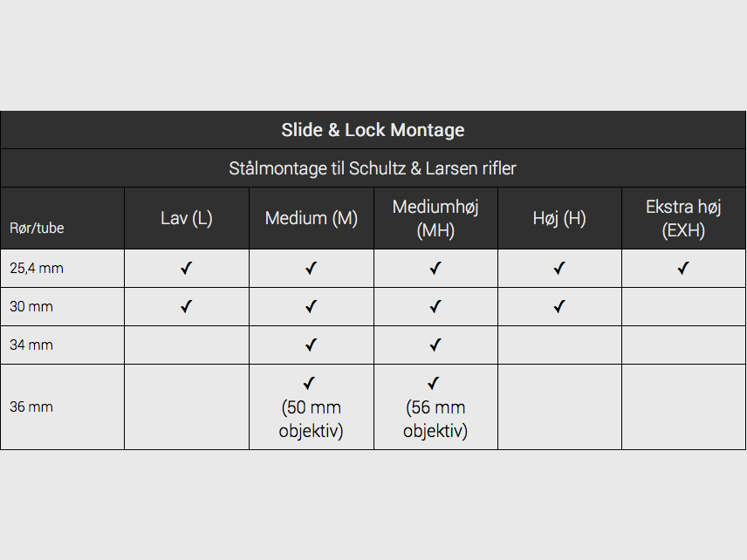
Task: Click the checkmark for 30 mm Medium (M)
Action: pyautogui.click(x=311, y=306)
